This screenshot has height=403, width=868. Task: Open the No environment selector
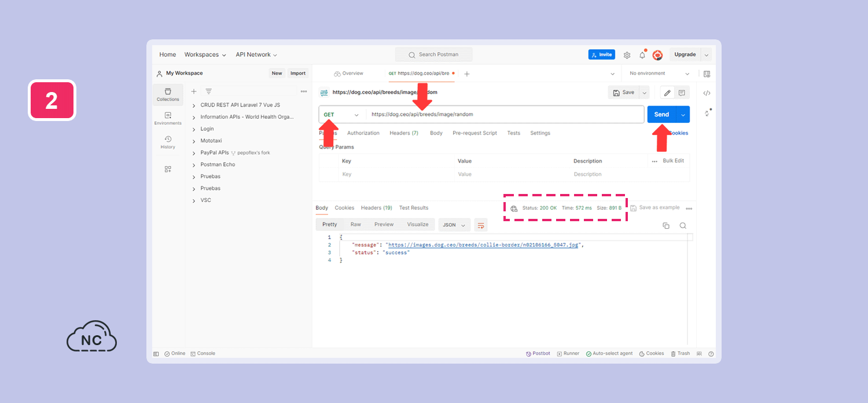(659, 74)
